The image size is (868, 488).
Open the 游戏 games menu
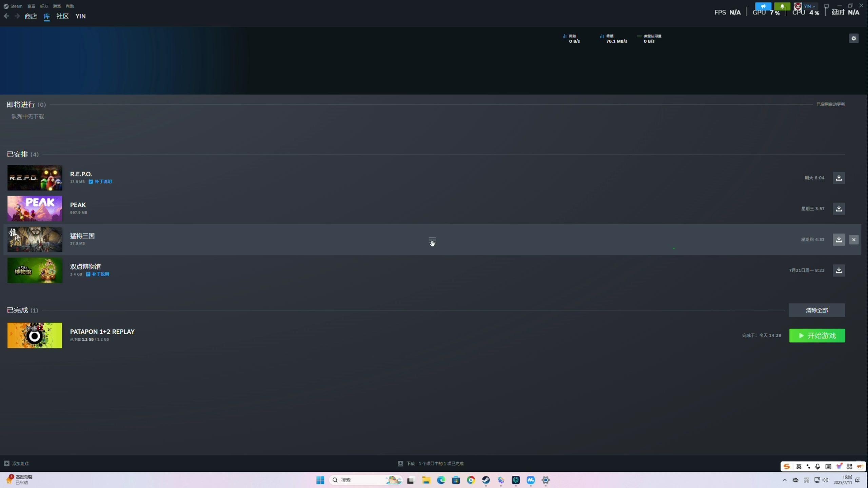click(57, 6)
